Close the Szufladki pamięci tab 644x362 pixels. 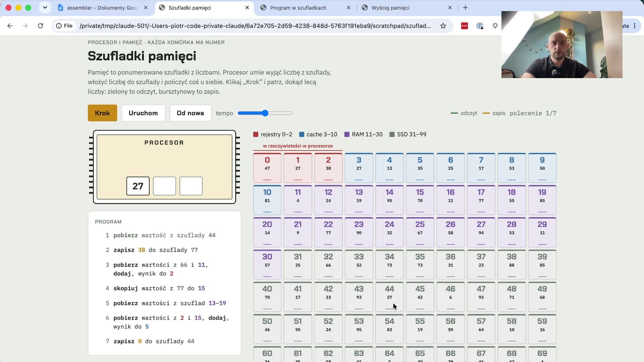(x=247, y=7)
